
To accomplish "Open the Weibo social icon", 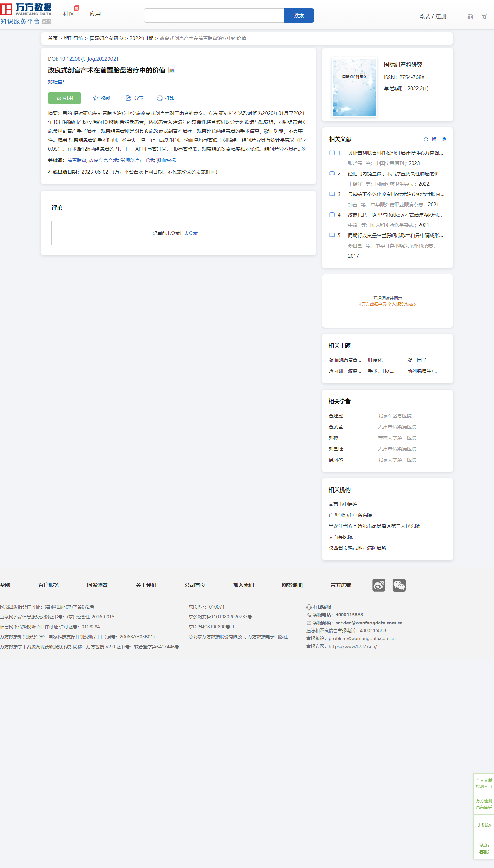I will click(379, 585).
